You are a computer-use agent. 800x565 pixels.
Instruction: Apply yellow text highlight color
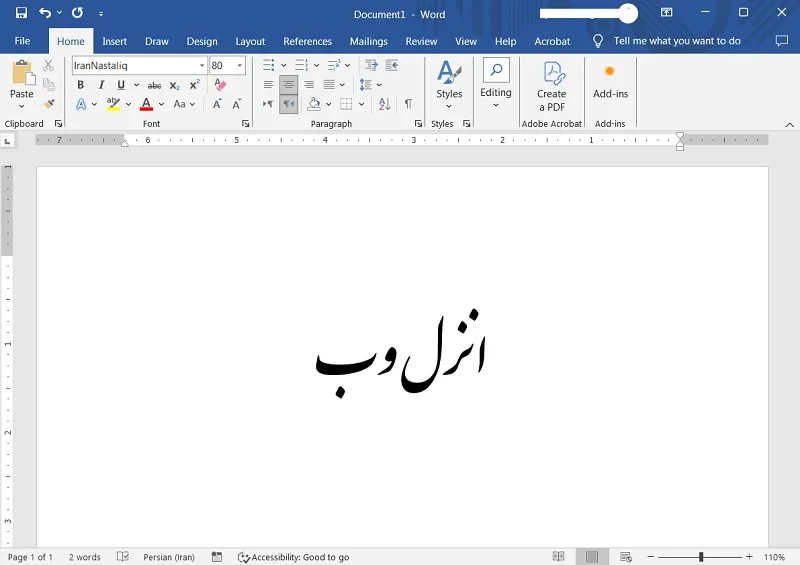[113, 104]
